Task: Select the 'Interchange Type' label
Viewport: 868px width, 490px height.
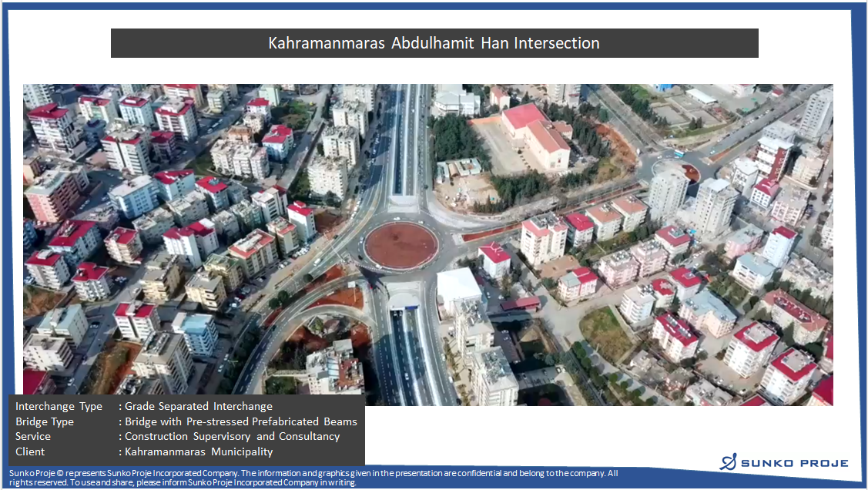Action: (x=59, y=406)
